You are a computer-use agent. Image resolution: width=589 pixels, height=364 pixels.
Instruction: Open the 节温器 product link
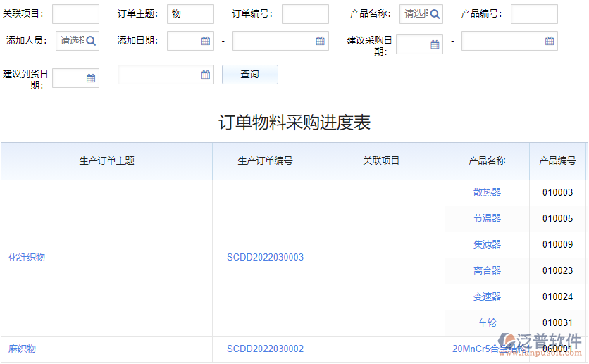pos(488,219)
